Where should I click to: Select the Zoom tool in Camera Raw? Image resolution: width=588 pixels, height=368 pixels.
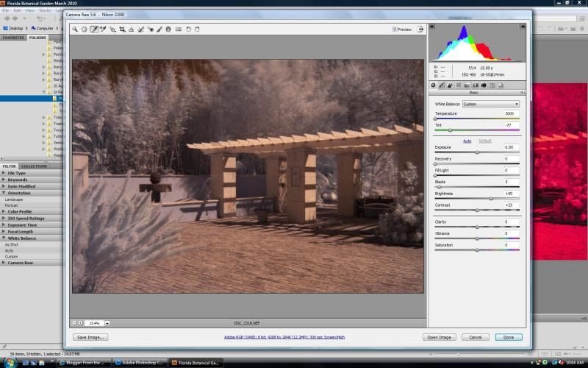(75, 29)
